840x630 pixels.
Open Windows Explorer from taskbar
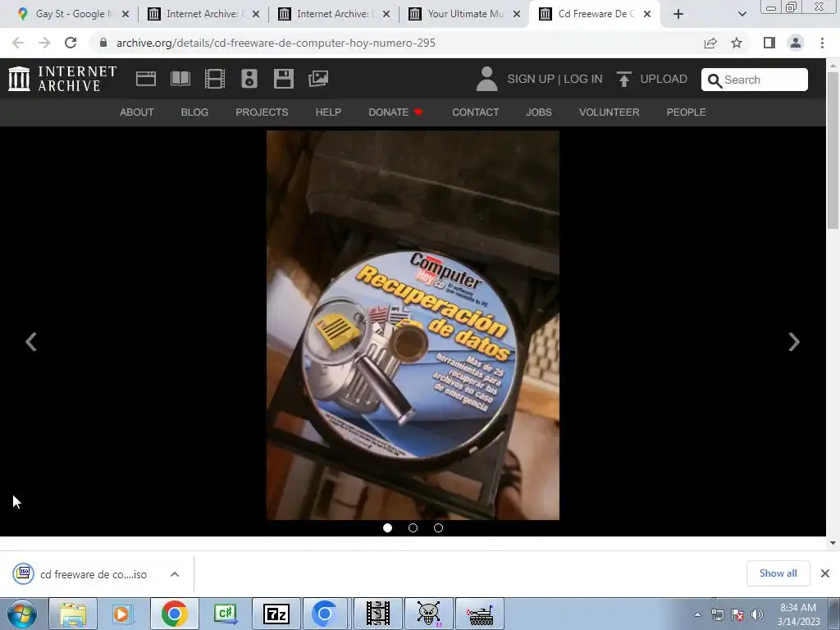click(x=73, y=614)
